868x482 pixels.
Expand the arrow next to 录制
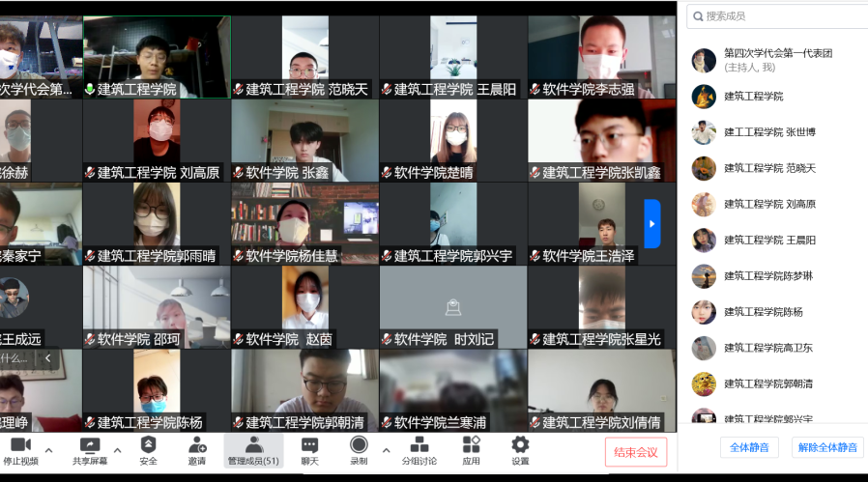[386, 450]
